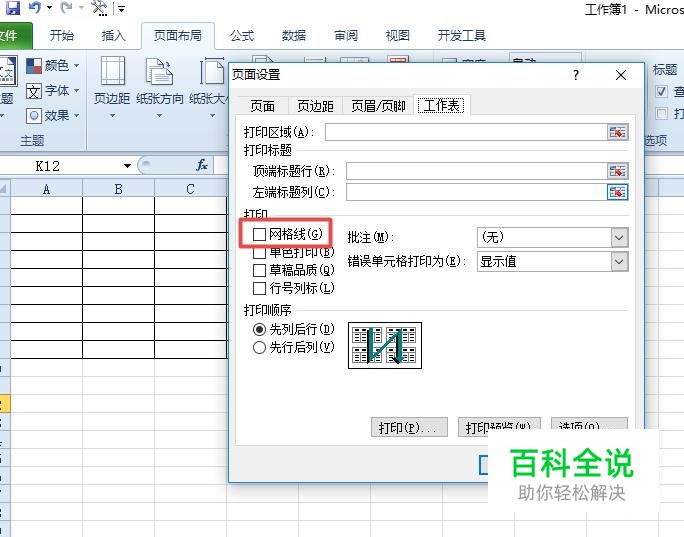Click the 打印区域 input field
The height and width of the screenshot is (537, 684).
click(466, 132)
